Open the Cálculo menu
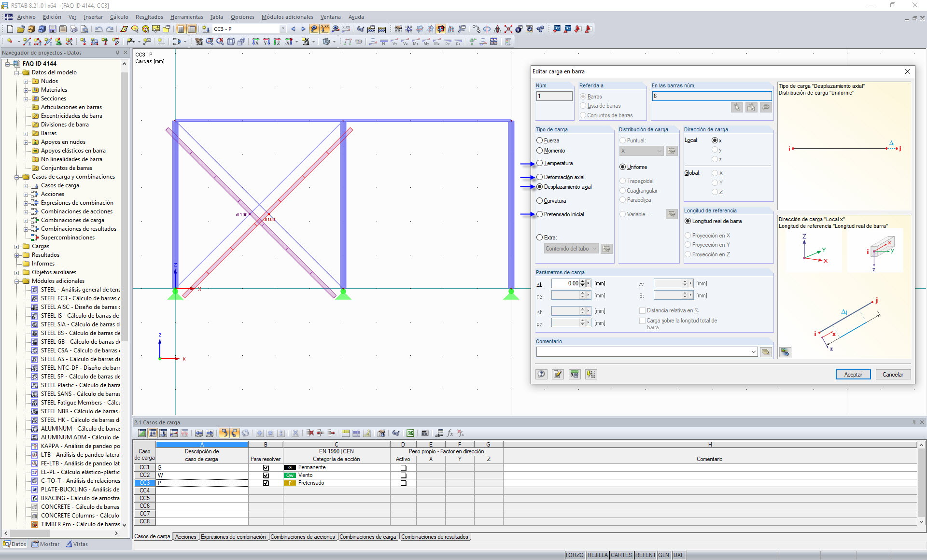Viewport: 927px width, 560px height. pyautogui.click(x=119, y=17)
